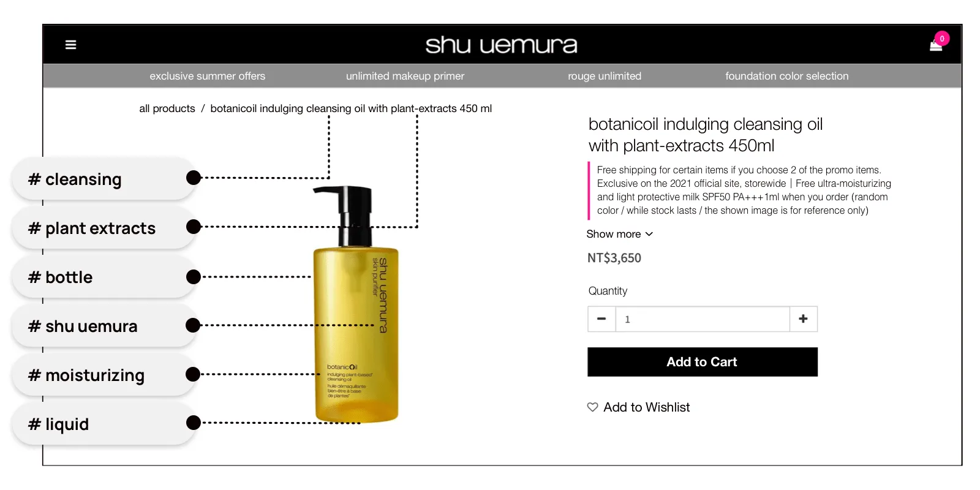This screenshot has height=490, width=980.
Task: Click the Show more chevron arrow
Action: point(649,234)
